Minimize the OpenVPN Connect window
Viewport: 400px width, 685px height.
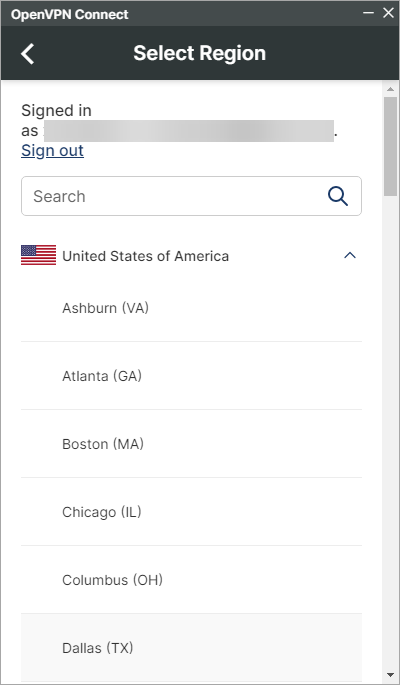tap(369, 13)
